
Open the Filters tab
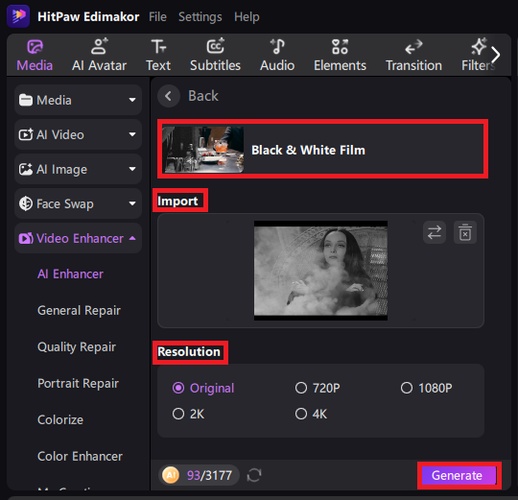click(x=477, y=55)
